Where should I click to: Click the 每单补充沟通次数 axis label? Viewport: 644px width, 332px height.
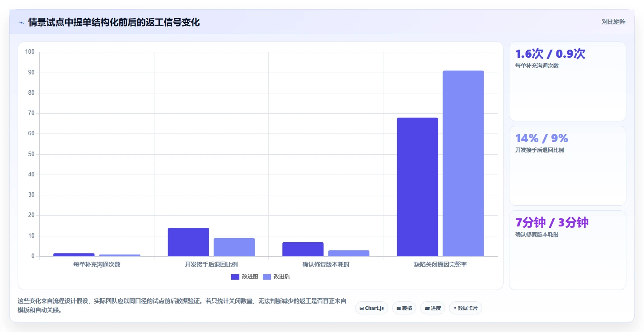(x=97, y=264)
